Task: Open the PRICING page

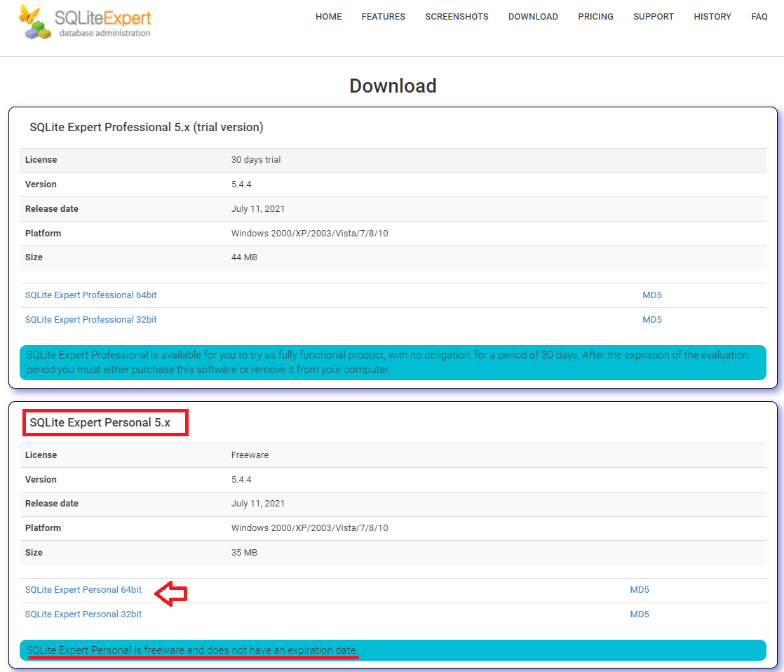Action: click(x=595, y=16)
